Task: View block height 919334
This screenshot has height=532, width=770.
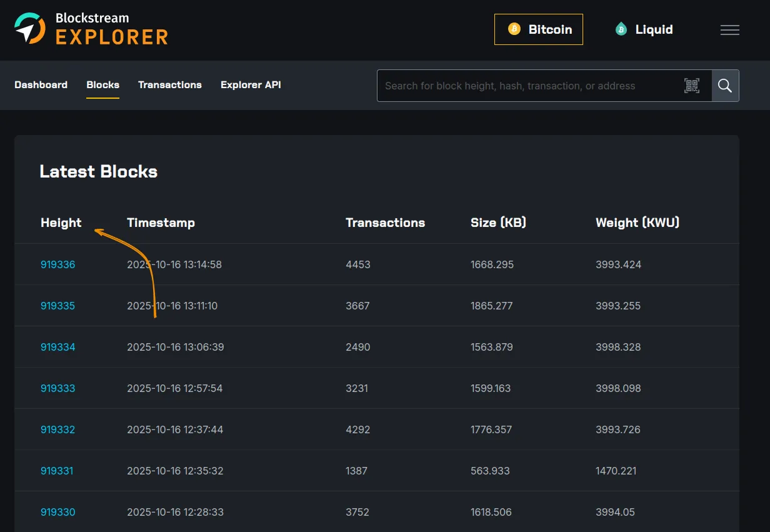Action: [57, 347]
